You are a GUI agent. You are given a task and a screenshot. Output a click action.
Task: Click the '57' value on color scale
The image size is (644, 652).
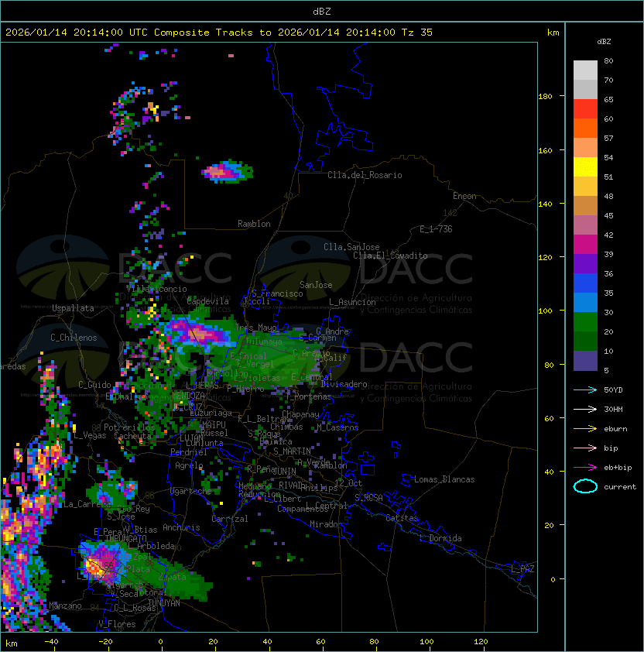pos(608,138)
